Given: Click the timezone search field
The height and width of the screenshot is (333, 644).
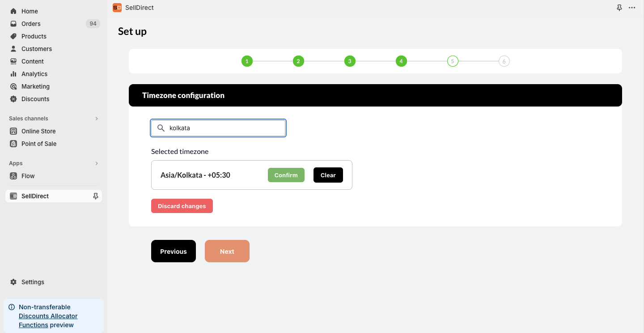Looking at the screenshot, I should click(x=218, y=128).
